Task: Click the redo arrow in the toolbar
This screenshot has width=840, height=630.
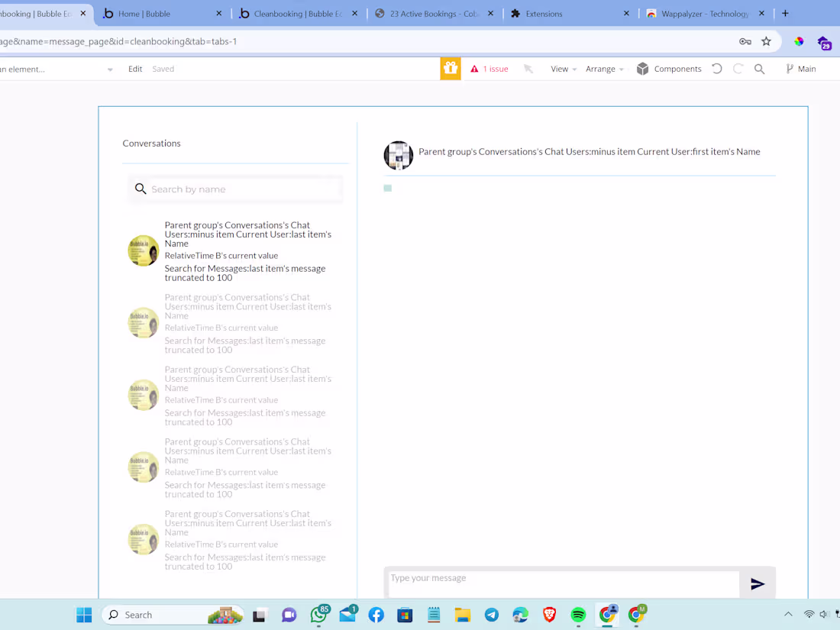Action: 738,68
